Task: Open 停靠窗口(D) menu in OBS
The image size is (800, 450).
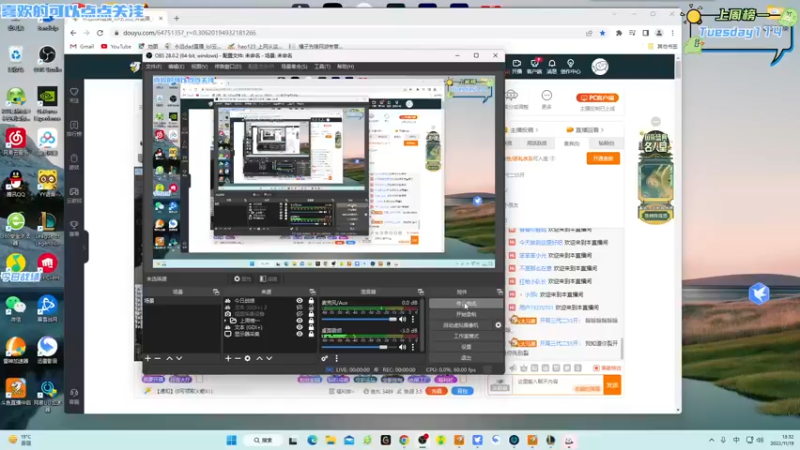Action: coord(228,66)
